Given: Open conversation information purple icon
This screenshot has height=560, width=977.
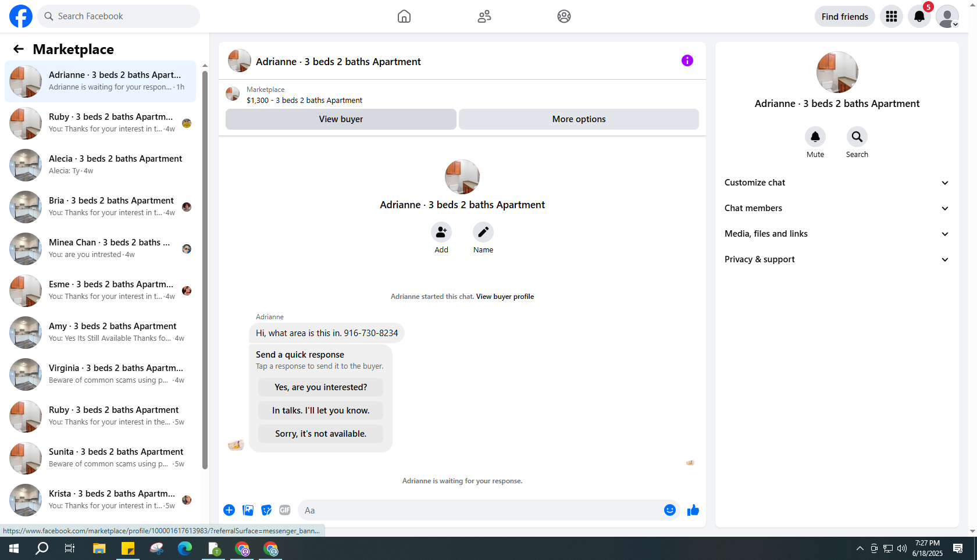Looking at the screenshot, I should pyautogui.click(x=687, y=60).
